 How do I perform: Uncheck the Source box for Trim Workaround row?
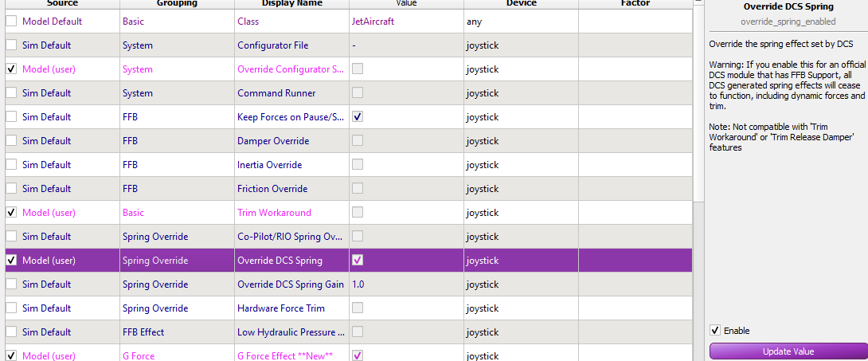[x=11, y=212]
